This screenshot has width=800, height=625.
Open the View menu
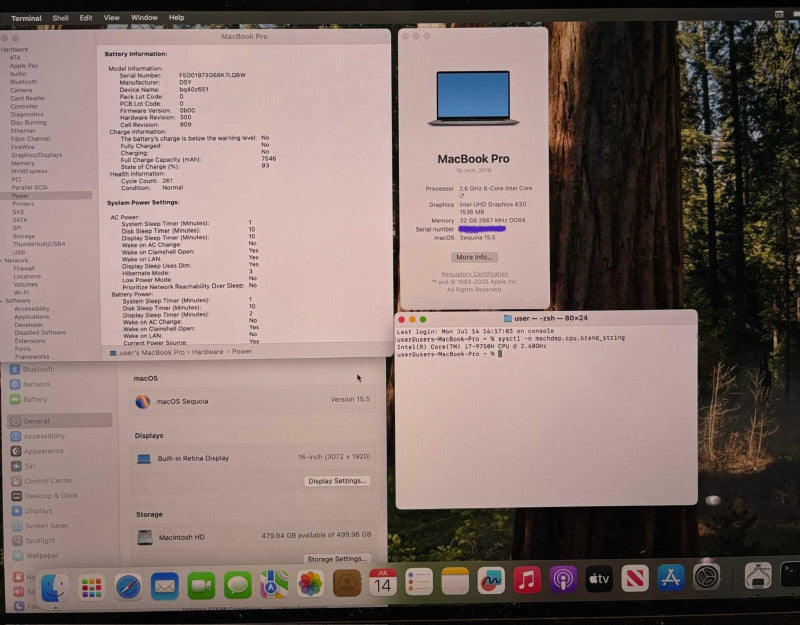click(x=112, y=18)
